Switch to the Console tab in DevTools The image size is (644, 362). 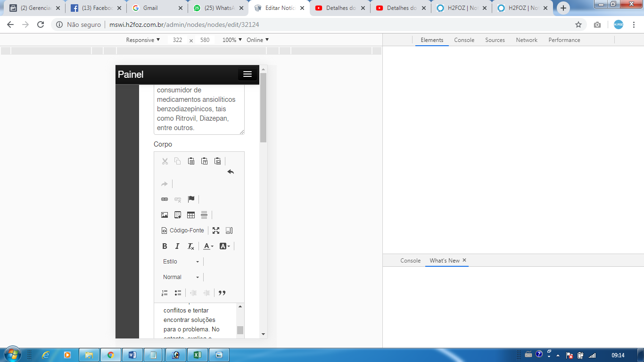[464, 40]
